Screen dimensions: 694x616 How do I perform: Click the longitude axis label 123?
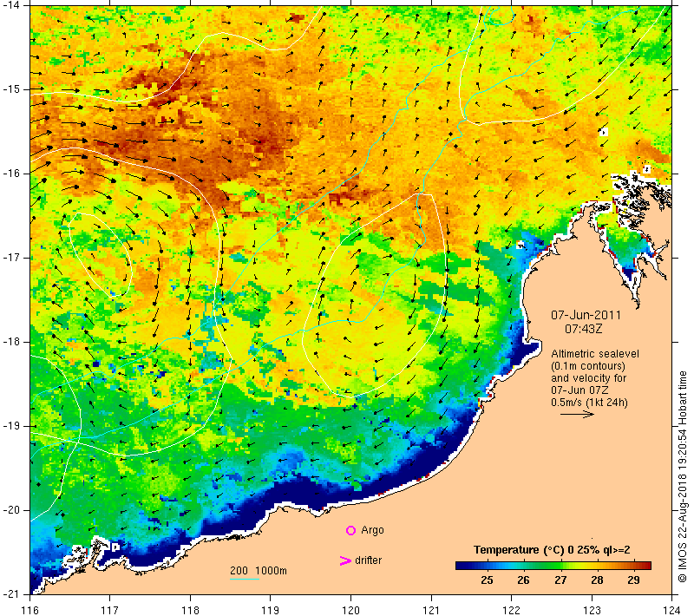coord(592,610)
